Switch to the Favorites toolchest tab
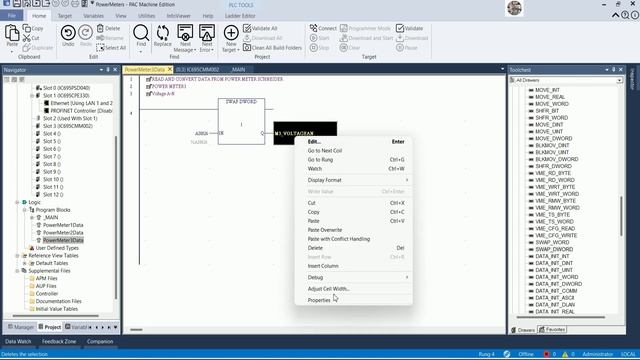Image resolution: width=640 pixels, height=360 pixels. click(552, 329)
